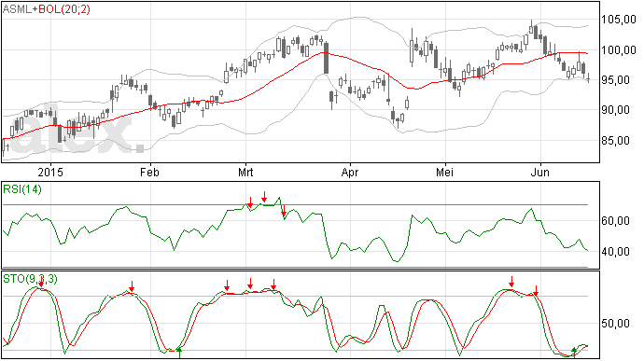
Task: Click the stochastic 50,00 axis value
Action: (x=615, y=324)
